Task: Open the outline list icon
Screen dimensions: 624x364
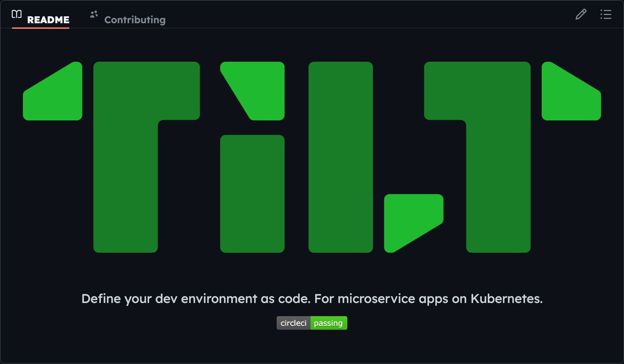Action: pos(606,15)
